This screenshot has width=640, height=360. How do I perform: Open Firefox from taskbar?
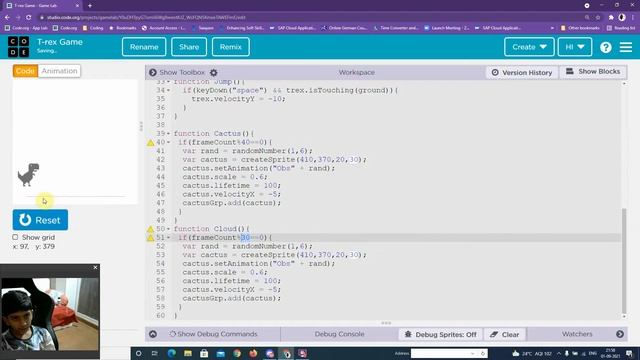pos(253,353)
